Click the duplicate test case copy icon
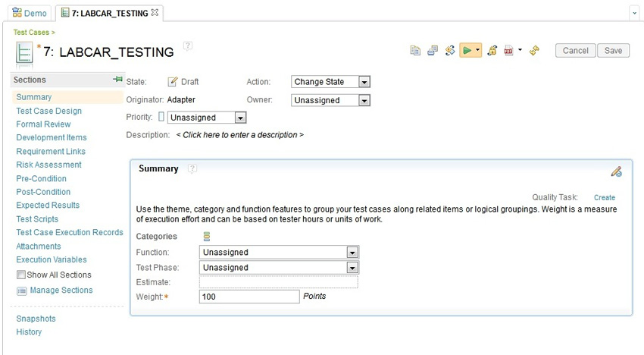644x355 pixels. [415, 51]
